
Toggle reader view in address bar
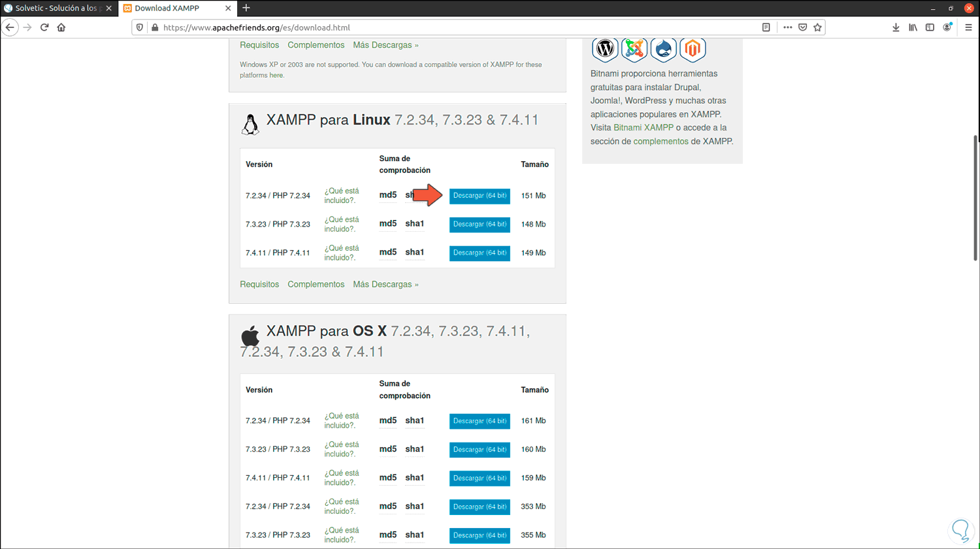tap(766, 27)
